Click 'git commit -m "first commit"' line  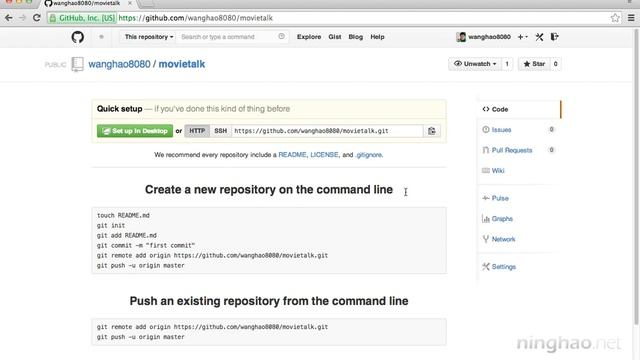tap(146, 245)
